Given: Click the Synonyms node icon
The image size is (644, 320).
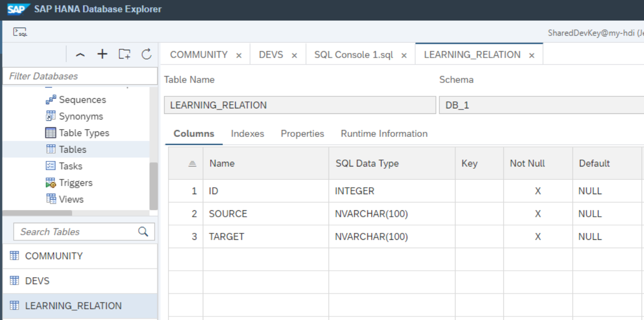Looking at the screenshot, I should pos(51,116).
